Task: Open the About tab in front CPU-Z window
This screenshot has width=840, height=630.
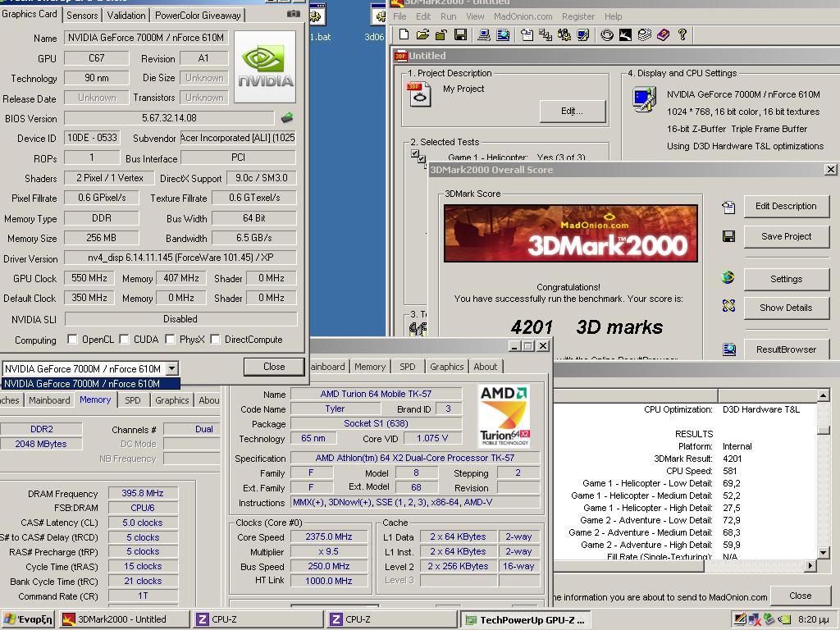Action: coord(486,367)
